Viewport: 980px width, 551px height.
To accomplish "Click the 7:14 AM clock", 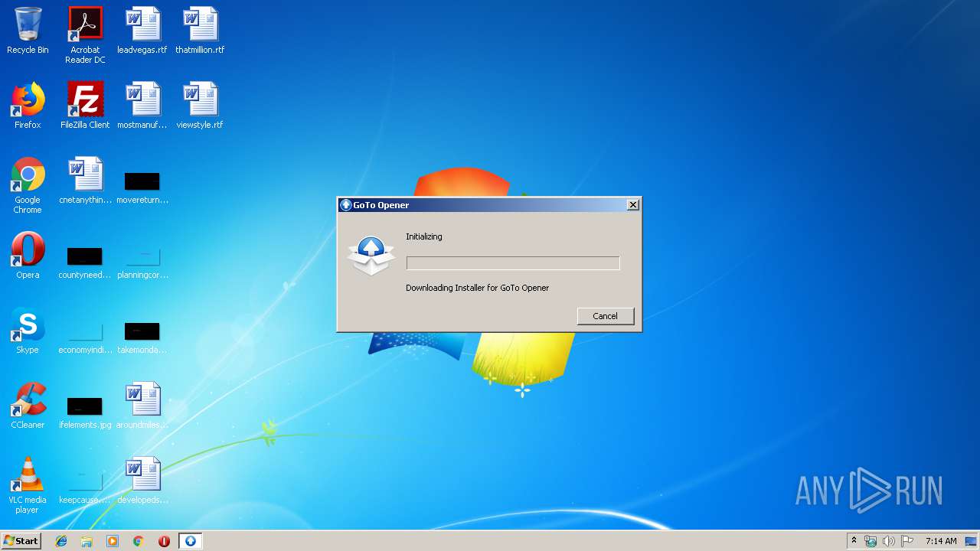I will tap(941, 541).
